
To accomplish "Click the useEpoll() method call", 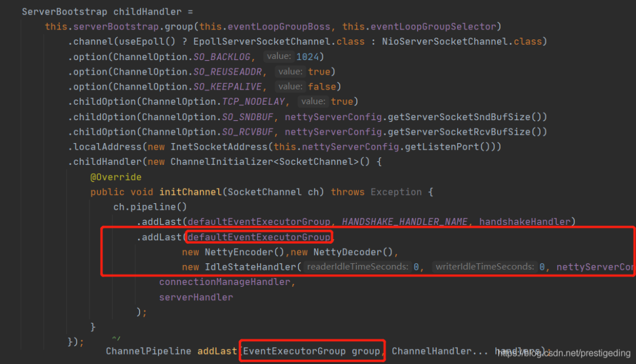I will coord(147,42).
